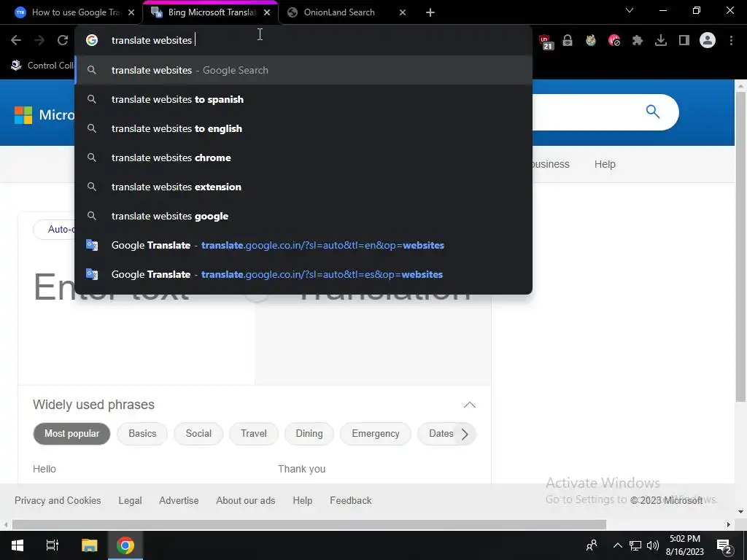Open the extensions puzzle piece menu

pyautogui.click(x=638, y=41)
